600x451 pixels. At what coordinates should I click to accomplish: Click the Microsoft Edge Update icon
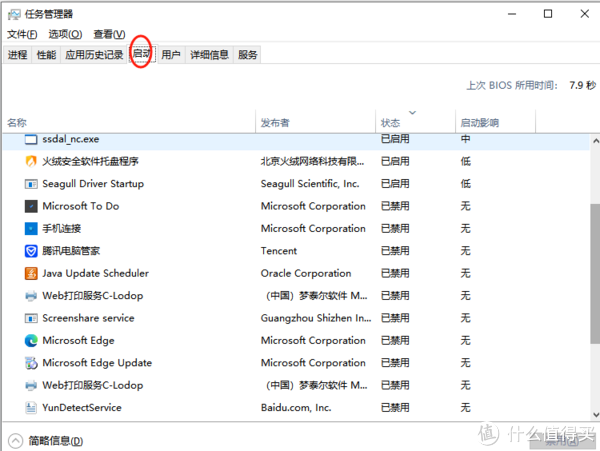(31, 363)
